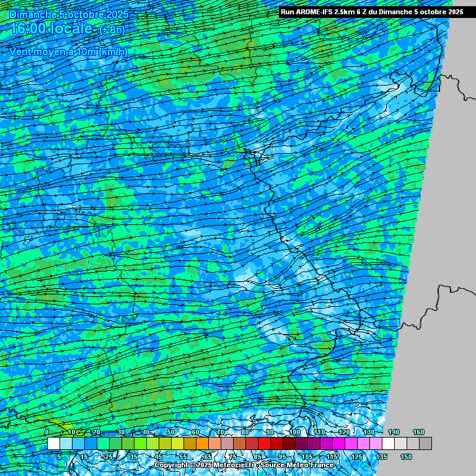Click the '100' value label above legend

(x=294, y=432)
